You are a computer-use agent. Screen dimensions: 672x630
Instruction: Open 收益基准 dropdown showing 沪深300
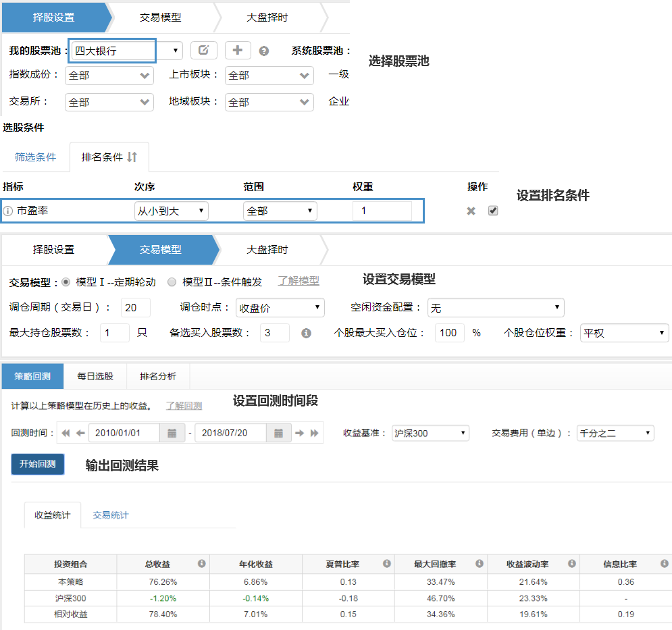click(x=430, y=434)
